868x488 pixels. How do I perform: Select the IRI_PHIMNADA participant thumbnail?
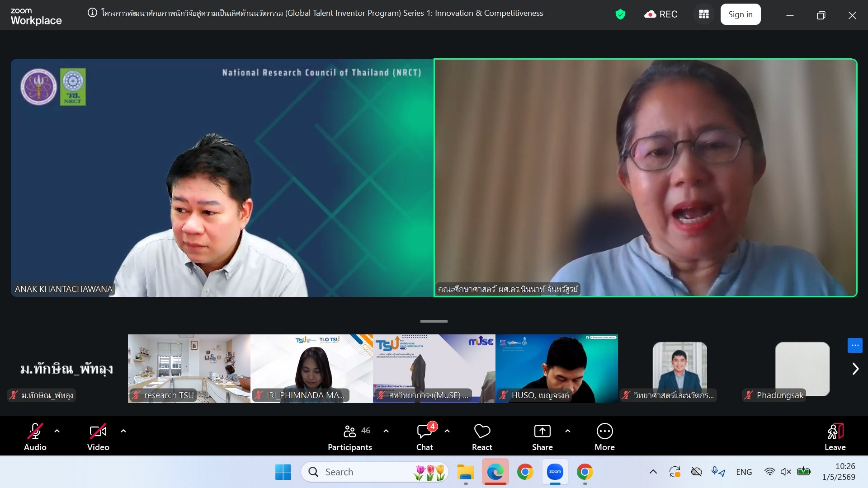pyautogui.click(x=311, y=368)
